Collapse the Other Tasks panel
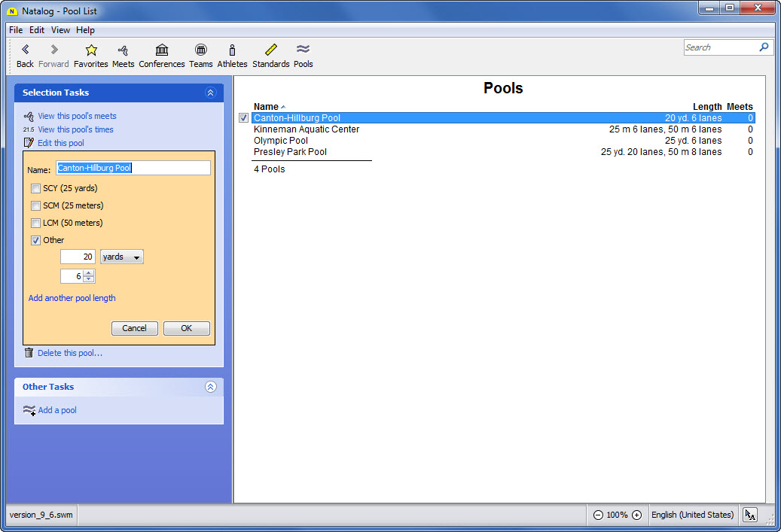This screenshot has height=532, width=781. click(x=210, y=387)
